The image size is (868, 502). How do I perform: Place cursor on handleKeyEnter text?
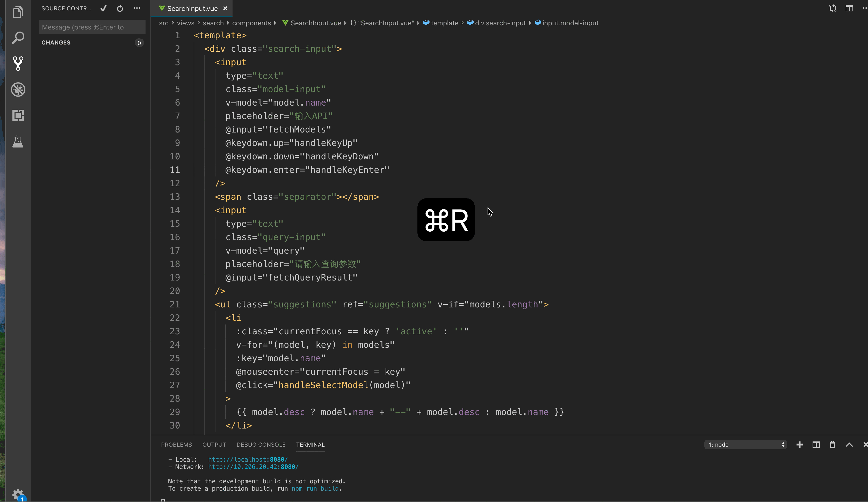(347, 170)
